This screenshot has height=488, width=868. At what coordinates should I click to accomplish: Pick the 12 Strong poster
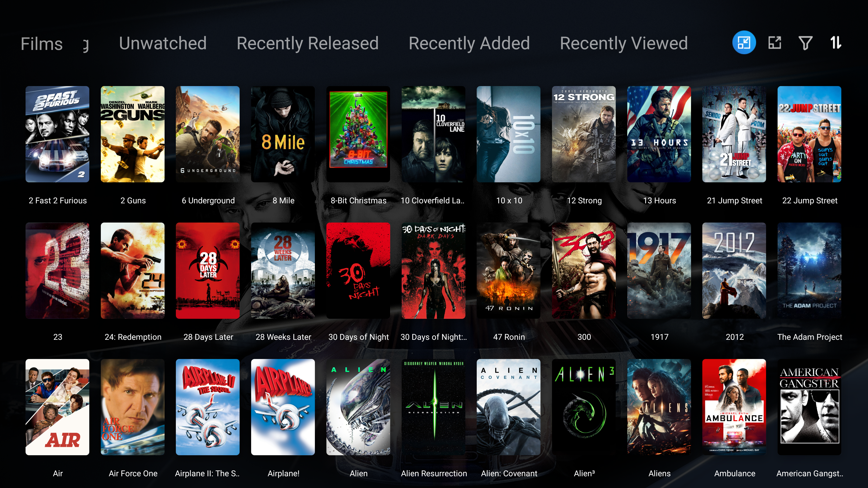pos(584,134)
